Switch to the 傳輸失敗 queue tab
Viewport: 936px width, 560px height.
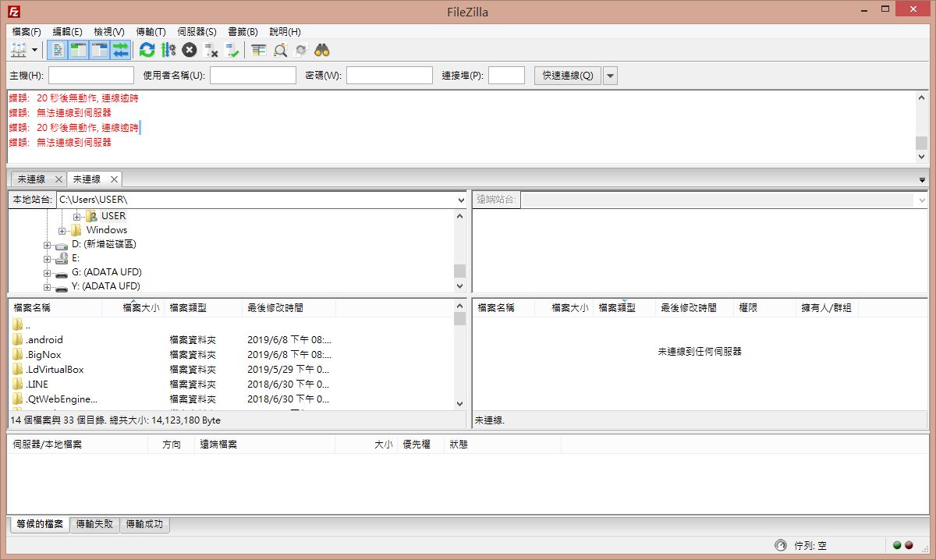pyautogui.click(x=94, y=524)
